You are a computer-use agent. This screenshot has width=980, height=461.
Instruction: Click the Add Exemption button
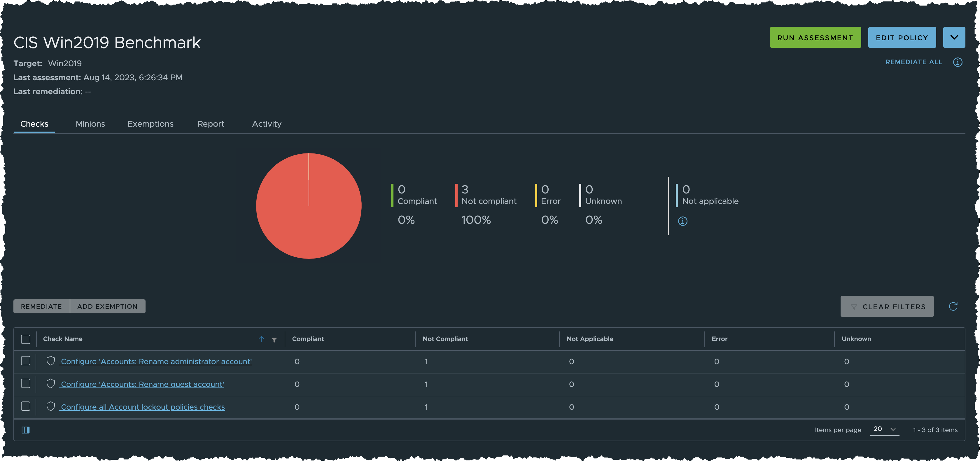(x=108, y=306)
